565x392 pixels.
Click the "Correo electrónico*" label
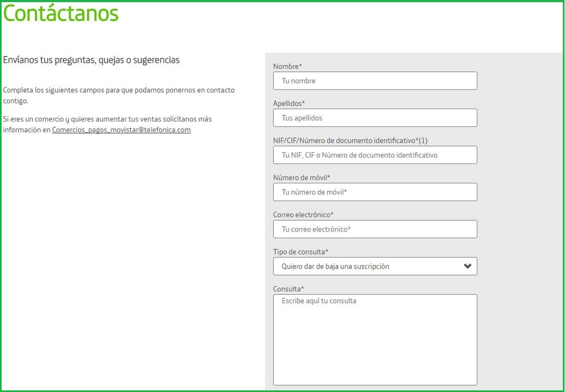coord(303,215)
